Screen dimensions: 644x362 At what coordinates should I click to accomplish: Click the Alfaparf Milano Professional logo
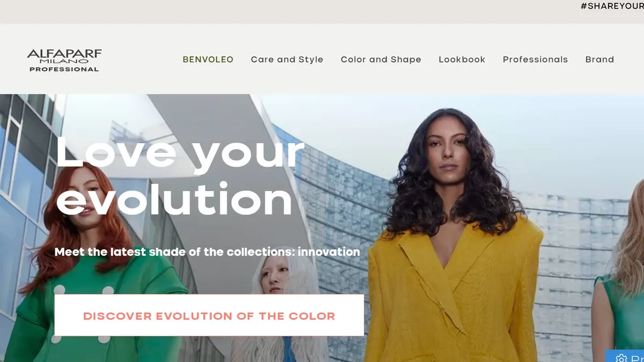coord(64,60)
